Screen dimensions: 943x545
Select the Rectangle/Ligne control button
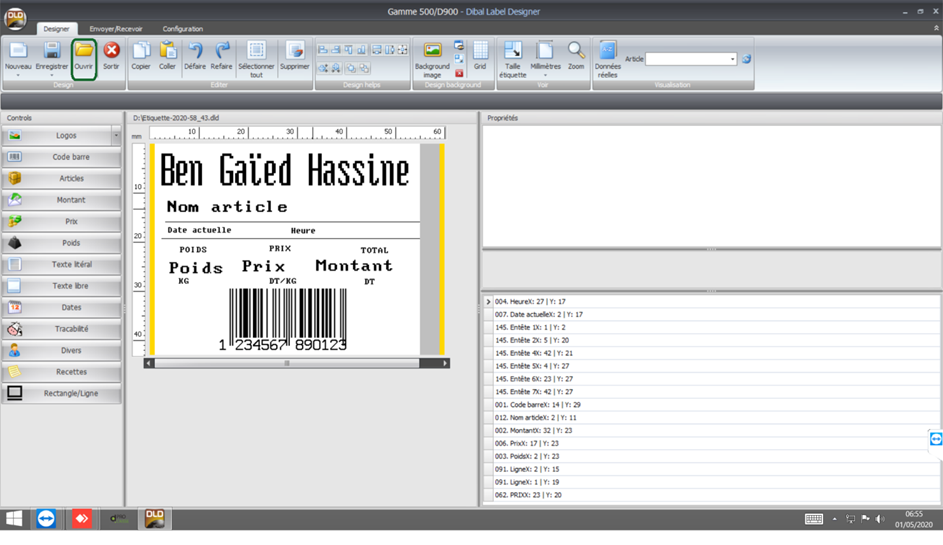pyautogui.click(x=70, y=393)
